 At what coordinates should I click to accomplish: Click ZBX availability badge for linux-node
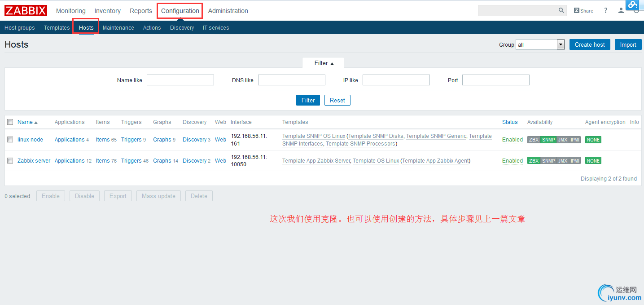(534, 140)
